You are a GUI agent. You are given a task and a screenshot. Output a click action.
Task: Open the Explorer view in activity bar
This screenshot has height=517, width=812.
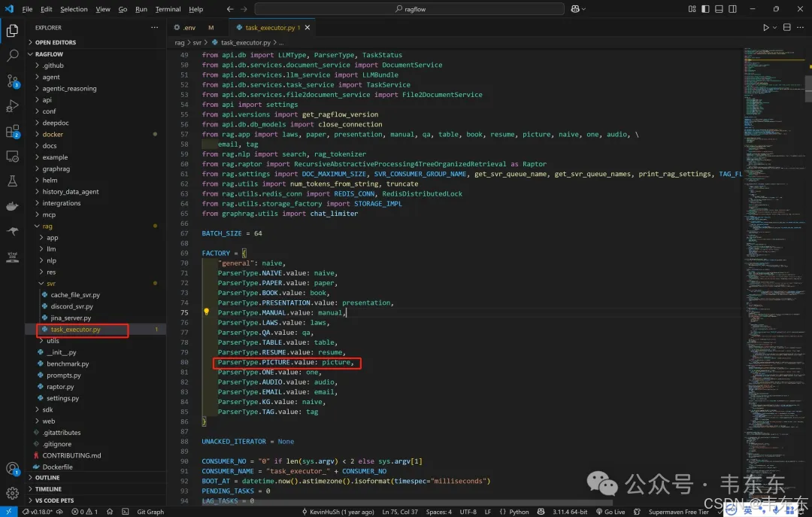pos(13,31)
